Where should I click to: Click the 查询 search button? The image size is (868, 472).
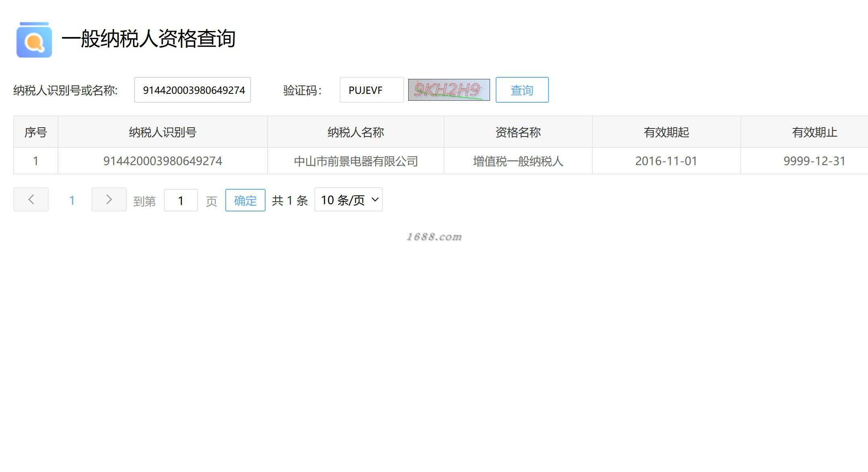pyautogui.click(x=522, y=90)
